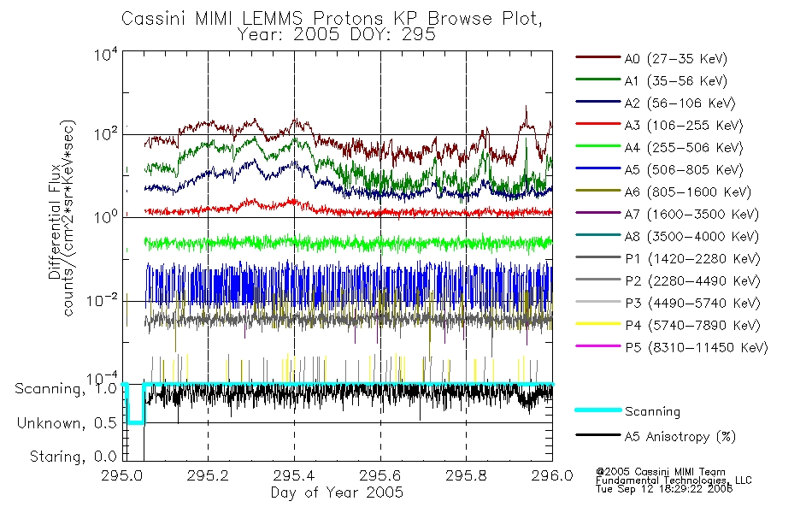
Task: Click the teal A8 legend line
Action: (597, 235)
